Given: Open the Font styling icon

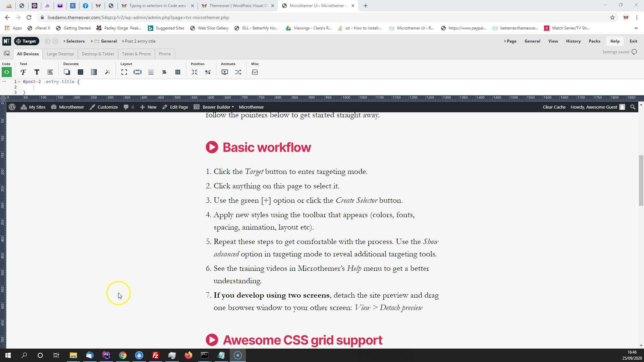Looking at the screenshot, I should [23, 72].
